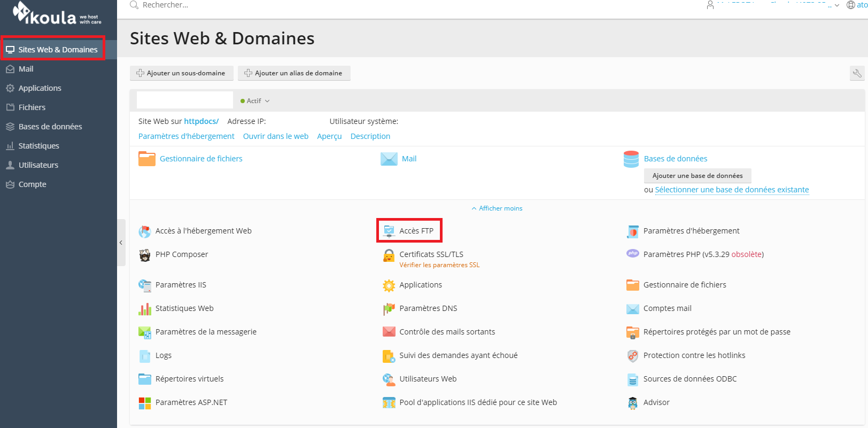The height and width of the screenshot is (428, 868).
Task: Open Sources de données ODBC icon
Action: click(x=633, y=379)
